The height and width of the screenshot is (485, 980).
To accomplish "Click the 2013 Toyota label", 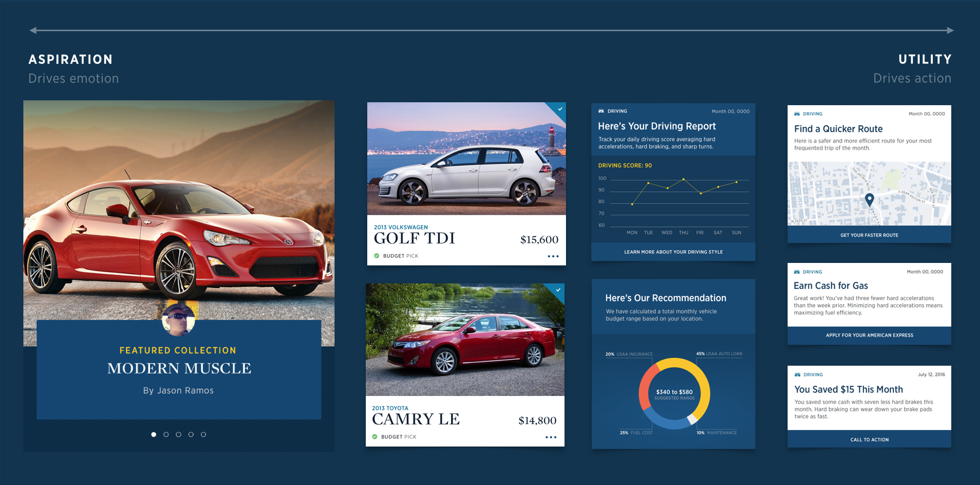I will (x=390, y=408).
